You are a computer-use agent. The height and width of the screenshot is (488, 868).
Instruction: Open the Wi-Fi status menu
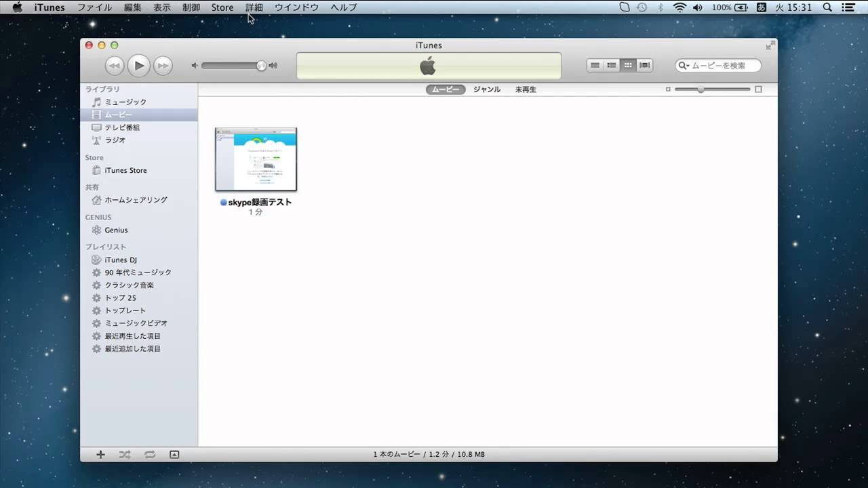point(679,7)
